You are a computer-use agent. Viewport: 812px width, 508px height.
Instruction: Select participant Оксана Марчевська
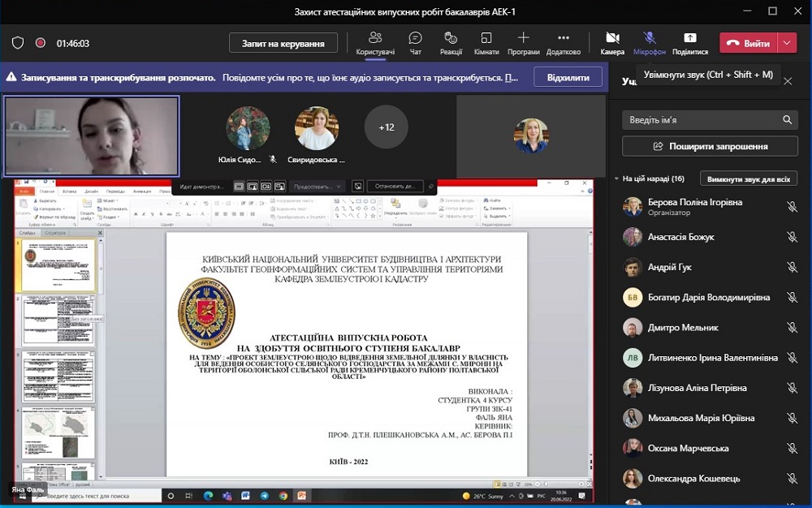(709, 448)
